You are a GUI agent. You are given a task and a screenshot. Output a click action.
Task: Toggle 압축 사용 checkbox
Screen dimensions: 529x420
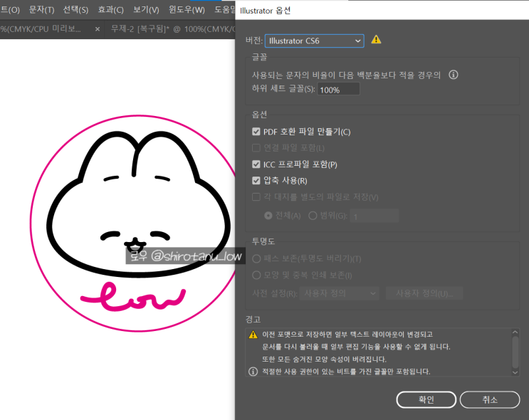256,181
